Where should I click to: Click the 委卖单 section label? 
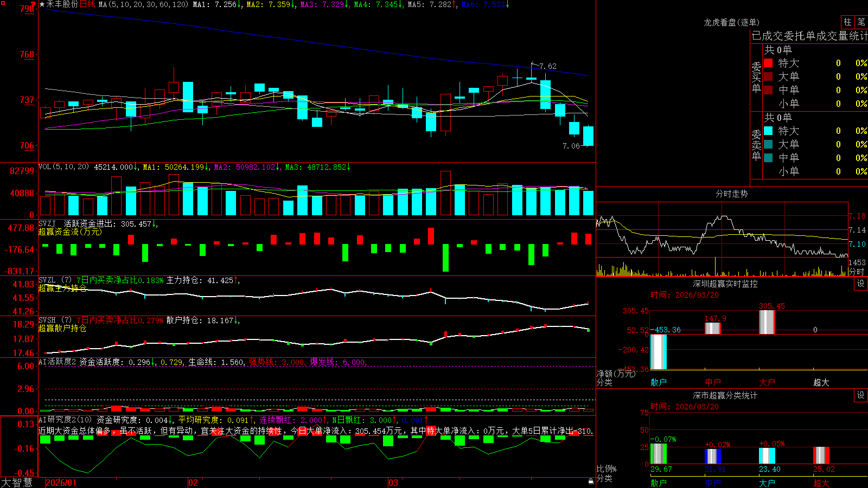point(756,145)
